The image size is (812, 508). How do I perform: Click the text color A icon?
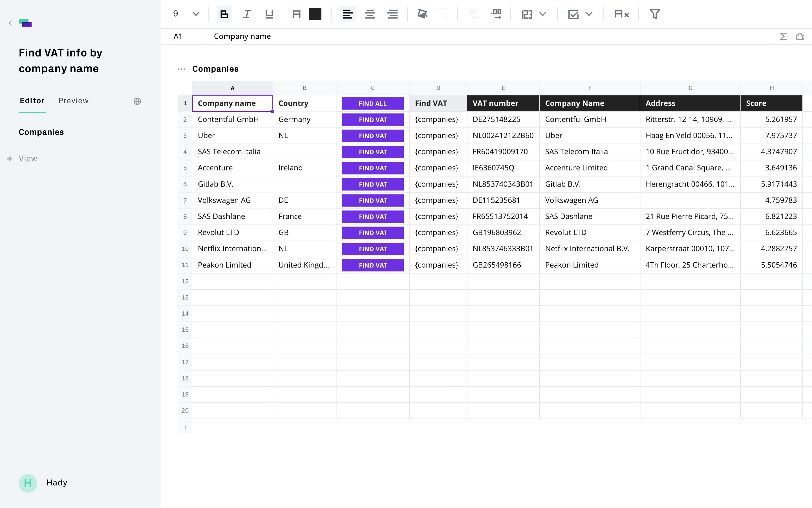coord(296,14)
